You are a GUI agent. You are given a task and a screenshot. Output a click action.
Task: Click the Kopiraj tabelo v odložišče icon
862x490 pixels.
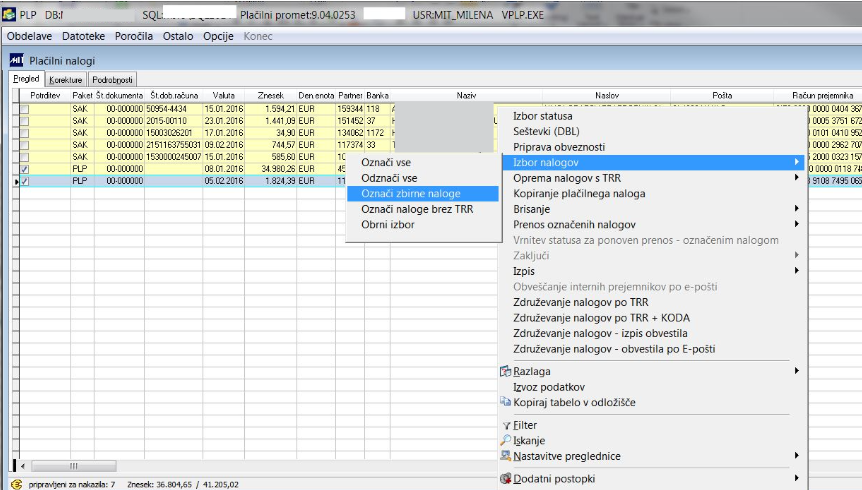(x=505, y=402)
